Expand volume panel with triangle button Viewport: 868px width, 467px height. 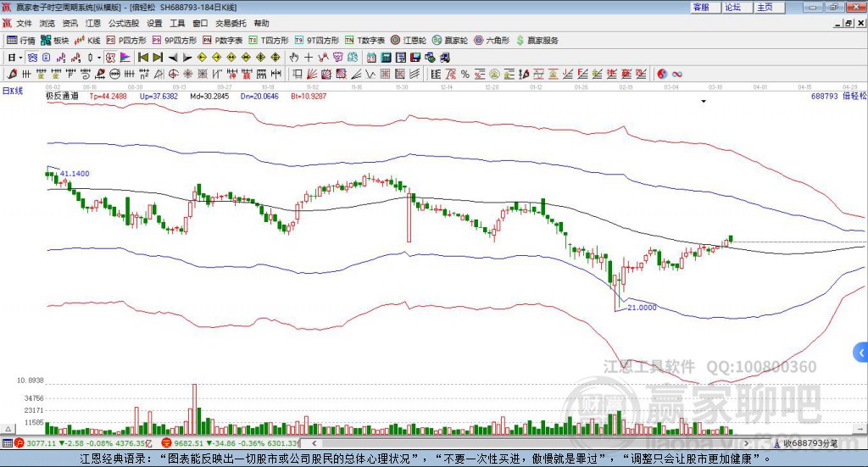point(8,429)
